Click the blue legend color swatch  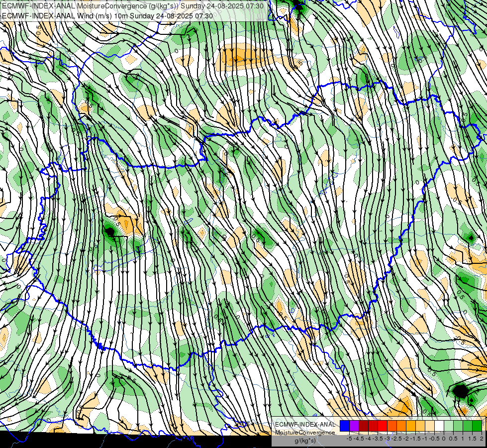[345, 426]
